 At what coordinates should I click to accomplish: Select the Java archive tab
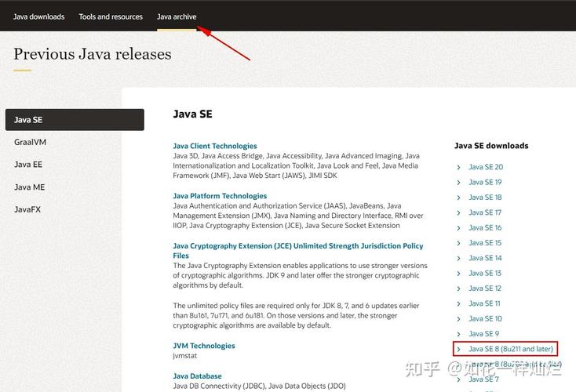(177, 16)
